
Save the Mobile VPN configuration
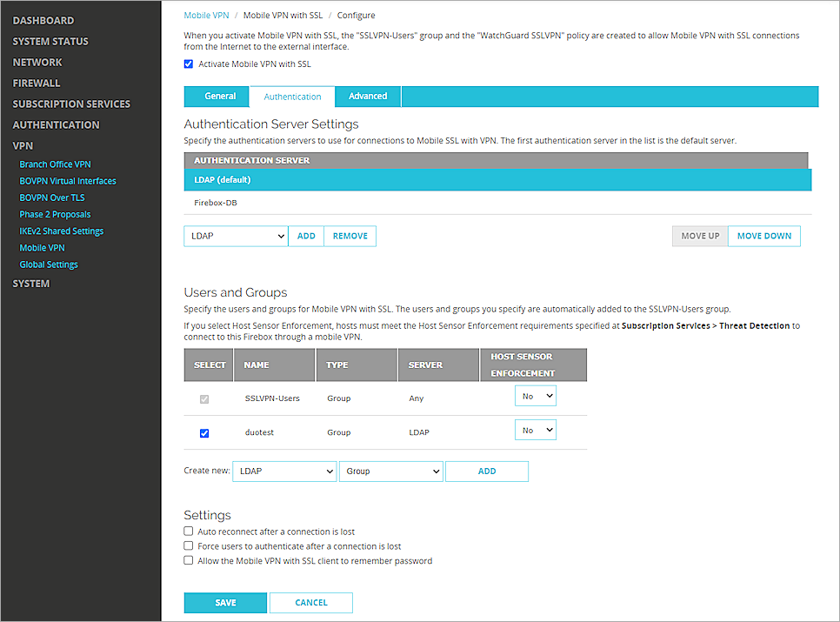[225, 602]
